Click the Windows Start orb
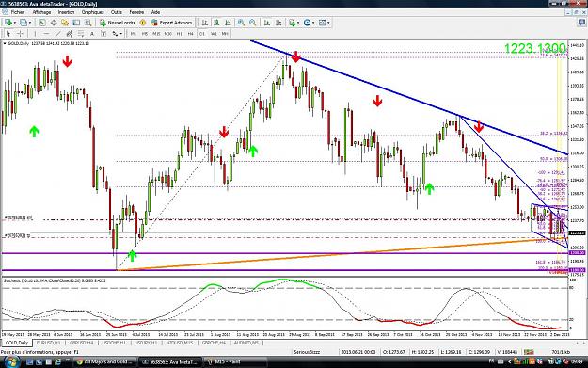The image size is (588, 368). (x=11, y=361)
